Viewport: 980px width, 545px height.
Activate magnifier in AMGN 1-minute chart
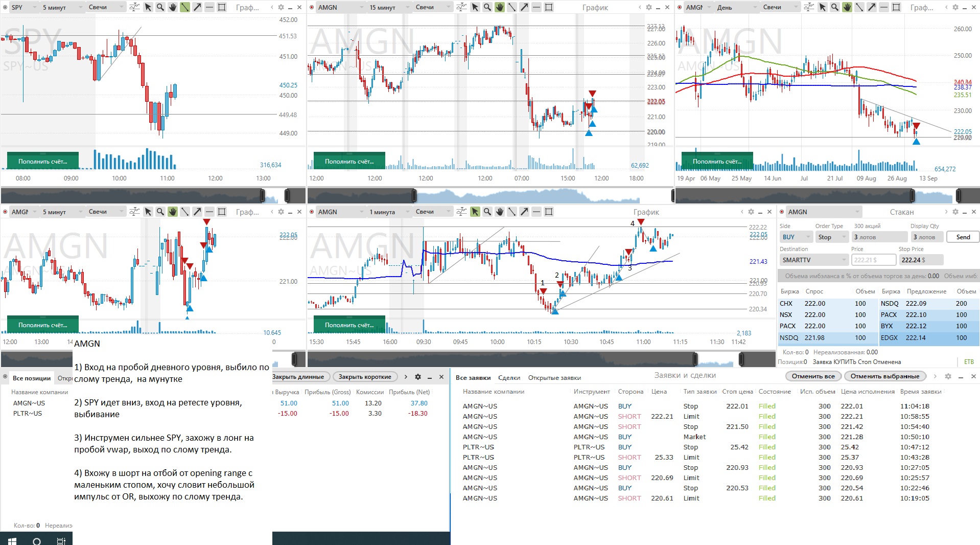coord(487,212)
